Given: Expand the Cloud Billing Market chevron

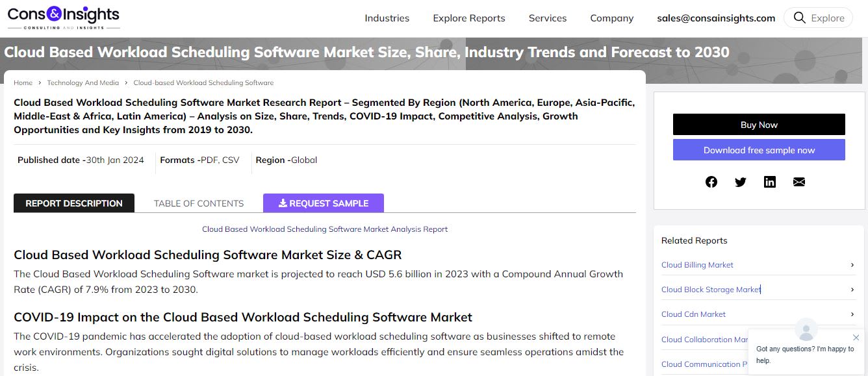Looking at the screenshot, I should tap(852, 265).
